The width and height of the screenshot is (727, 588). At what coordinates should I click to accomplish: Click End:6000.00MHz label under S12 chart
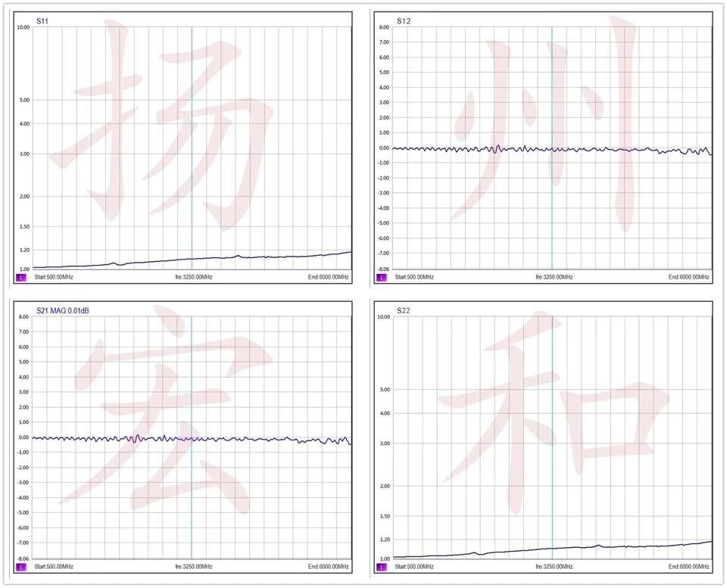click(688, 277)
